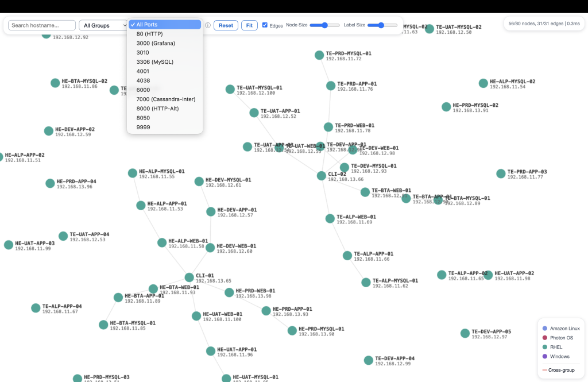Screen dimensions: 588x382
Task: Toggle the Edges checkbox
Action: (x=265, y=25)
